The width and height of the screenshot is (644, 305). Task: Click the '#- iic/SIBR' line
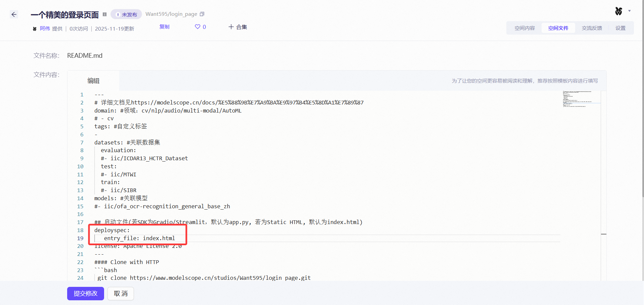click(119, 190)
